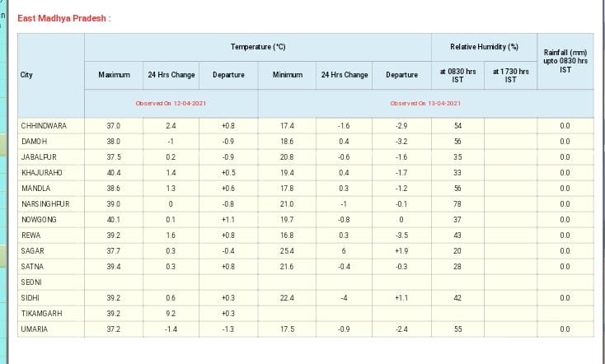Viewport: 605px width, 364px height.
Task: Select the UMARIA city cell
Action: (34, 329)
